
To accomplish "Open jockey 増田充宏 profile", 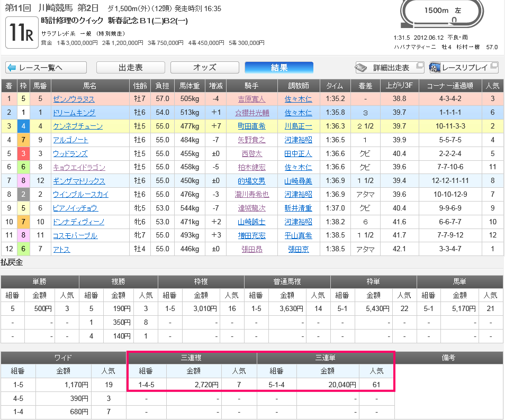I will [251, 235].
